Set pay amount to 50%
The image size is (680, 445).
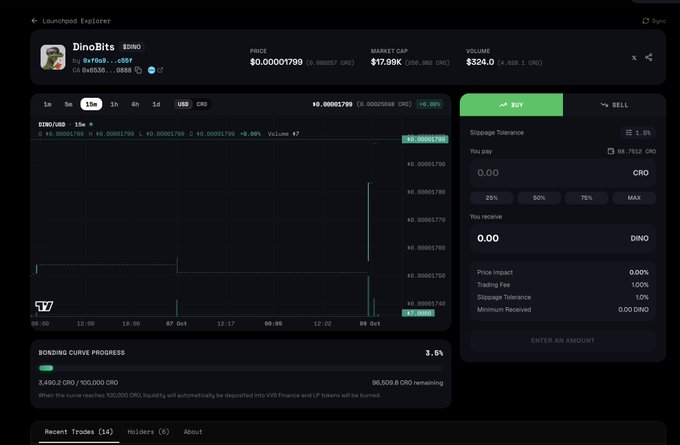click(x=539, y=198)
